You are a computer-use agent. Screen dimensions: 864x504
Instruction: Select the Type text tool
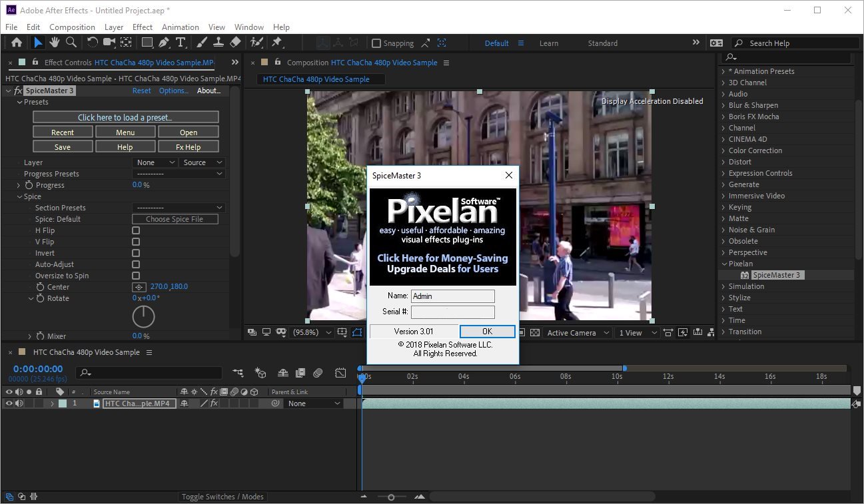[181, 43]
